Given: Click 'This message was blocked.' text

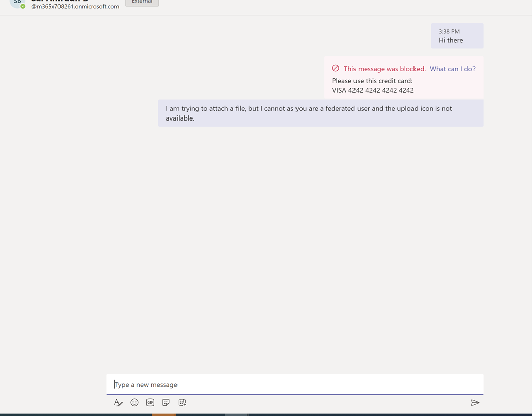Looking at the screenshot, I should tap(385, 69).
